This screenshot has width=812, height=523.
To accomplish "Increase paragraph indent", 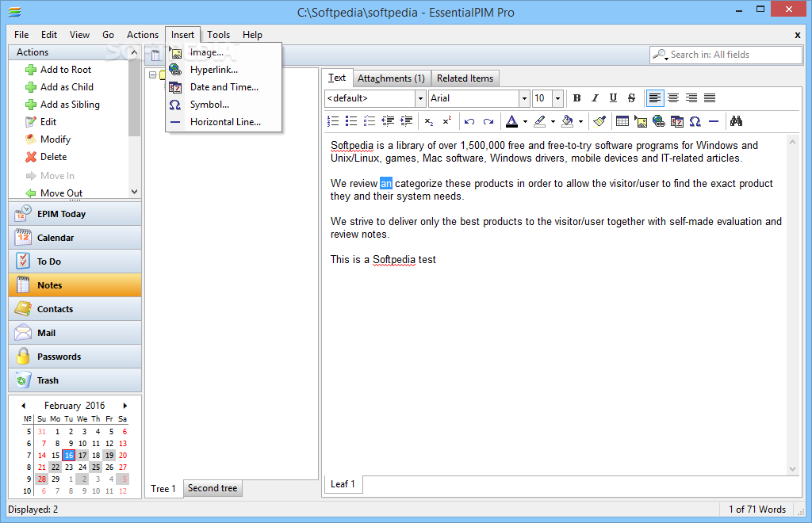I will point(407,121).
